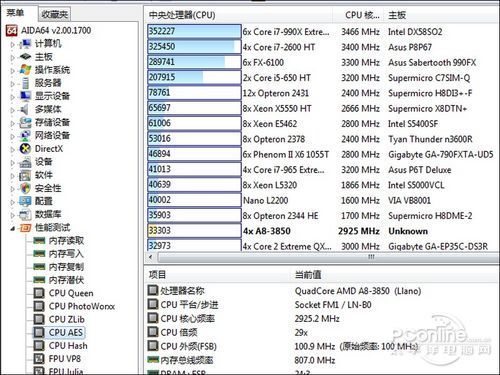
Task: Select the 网络设备 network icon
Action: tap(25, 135)
